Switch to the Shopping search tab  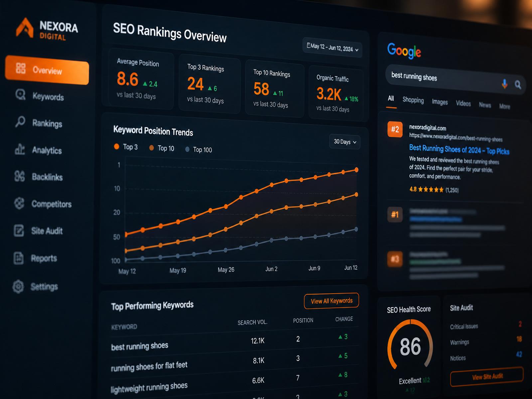coord(413,100)
